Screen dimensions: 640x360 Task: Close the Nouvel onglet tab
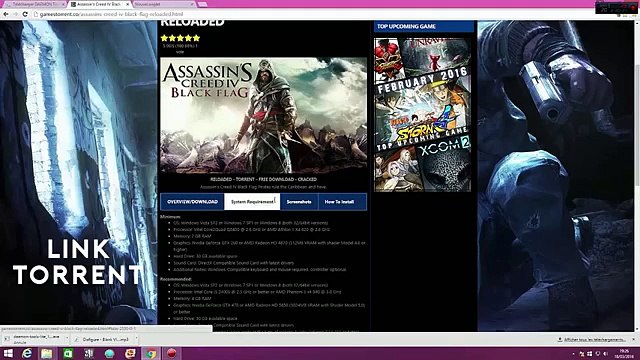pyautogui.click(x=192, y=4)
